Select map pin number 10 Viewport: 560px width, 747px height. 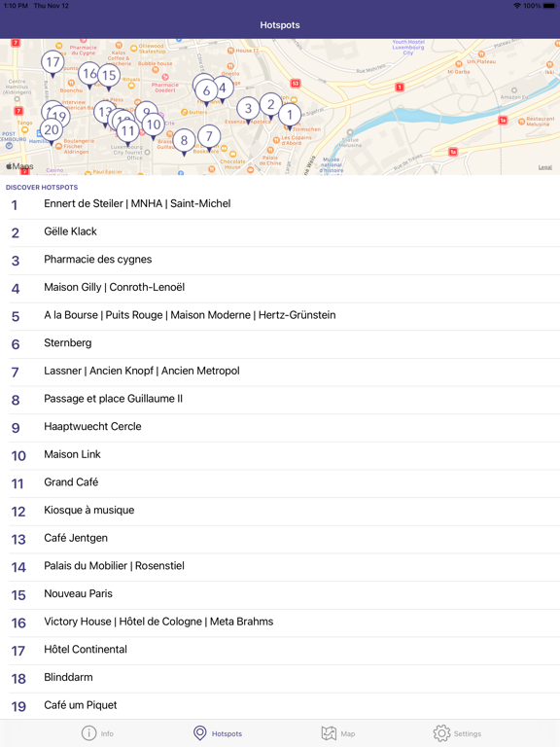tap(154, 124)
